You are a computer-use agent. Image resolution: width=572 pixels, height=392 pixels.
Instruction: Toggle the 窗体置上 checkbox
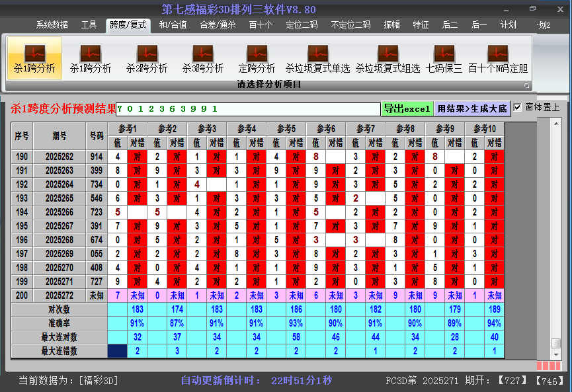[x=518, y=107]
